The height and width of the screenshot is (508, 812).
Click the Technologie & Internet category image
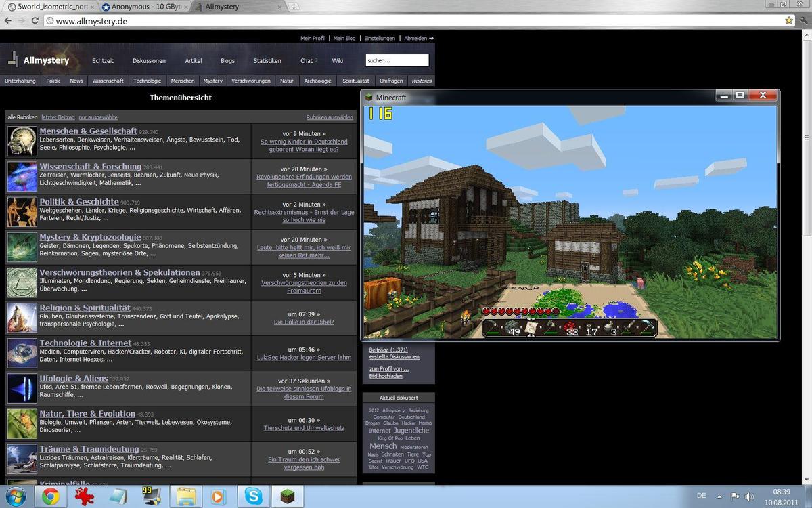[x=22, y=353]
